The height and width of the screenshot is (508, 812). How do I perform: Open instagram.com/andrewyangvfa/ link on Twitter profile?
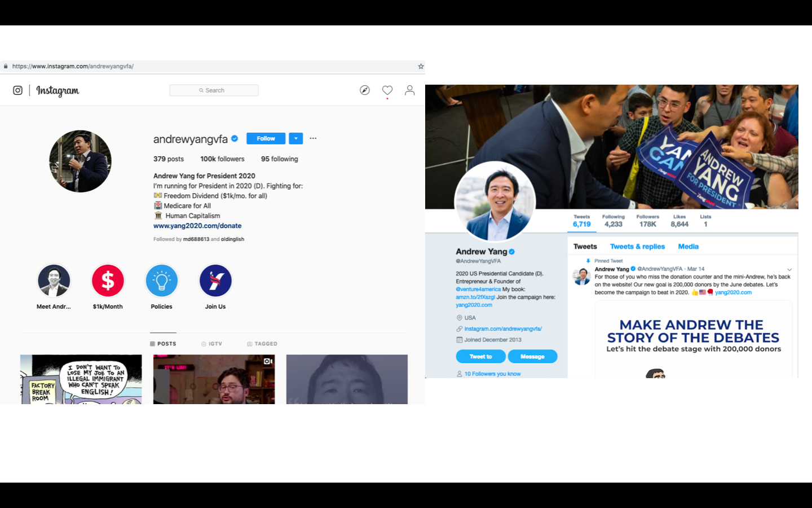[x=503, y=329]
